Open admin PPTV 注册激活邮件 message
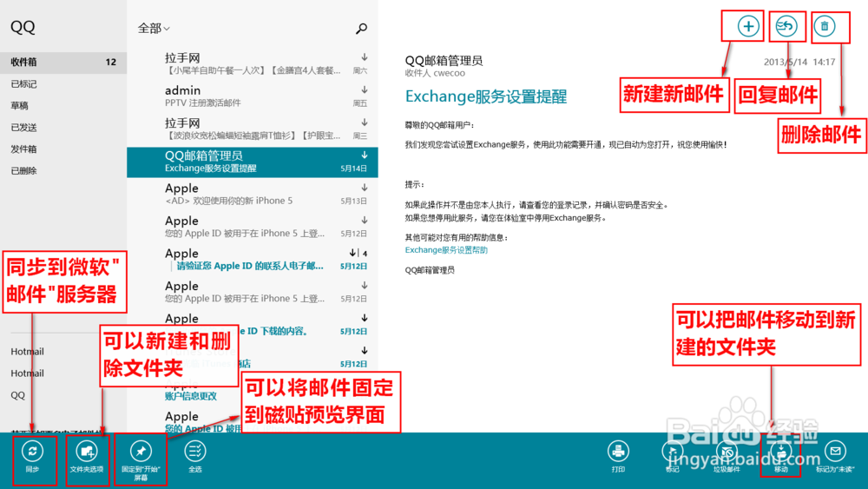 tap(253, 96)
